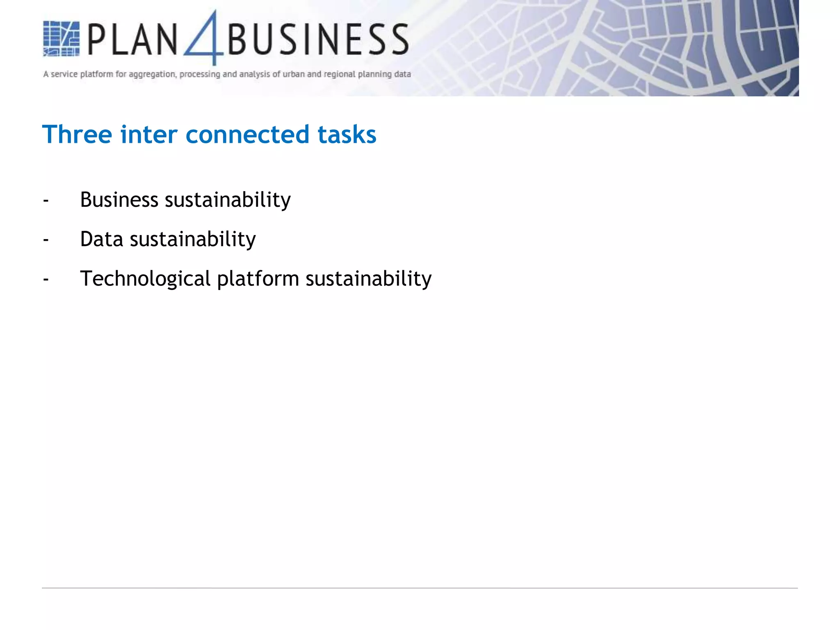Click the 'Data sustainability' bullet text
Screen dimensions: 840x630
(167, 239)
